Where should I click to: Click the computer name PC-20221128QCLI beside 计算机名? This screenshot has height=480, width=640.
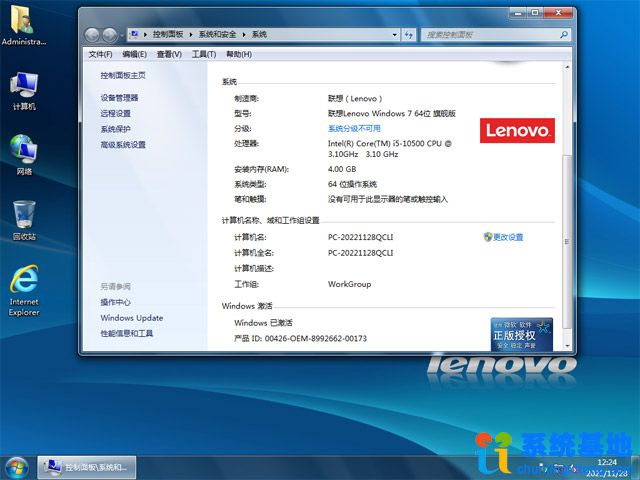pos(360,237)
